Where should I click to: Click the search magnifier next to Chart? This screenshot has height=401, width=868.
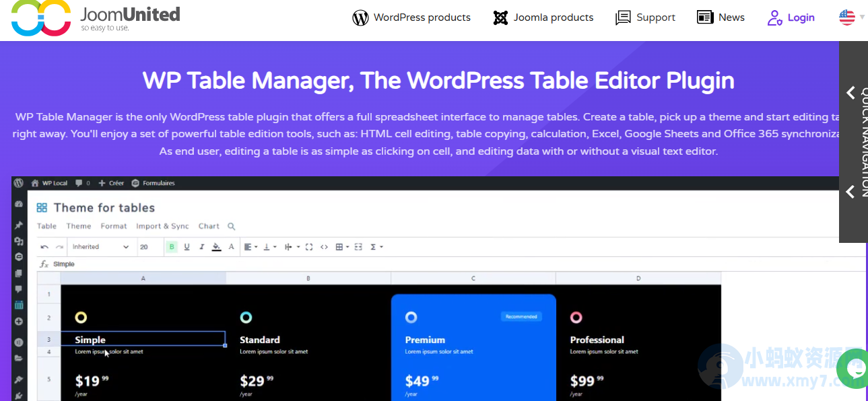pyautogui.click(x=231, y=227)
